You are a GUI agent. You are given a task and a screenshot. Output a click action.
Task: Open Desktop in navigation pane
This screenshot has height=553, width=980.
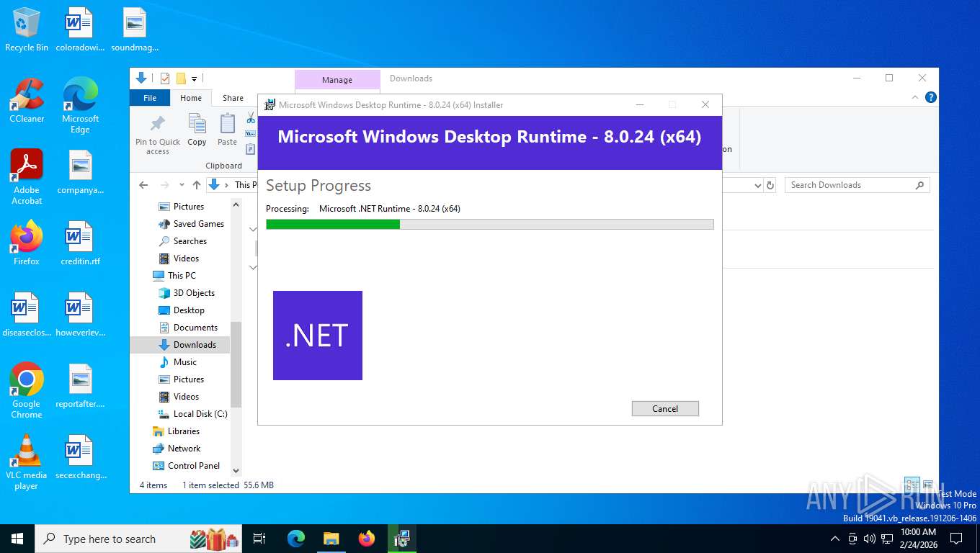(x=182, y=310)
